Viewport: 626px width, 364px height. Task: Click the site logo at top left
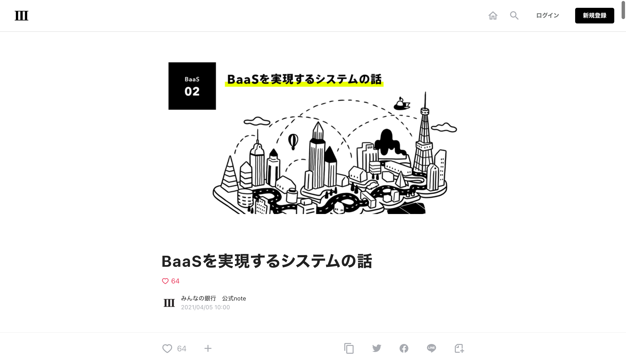click(21, 16)
